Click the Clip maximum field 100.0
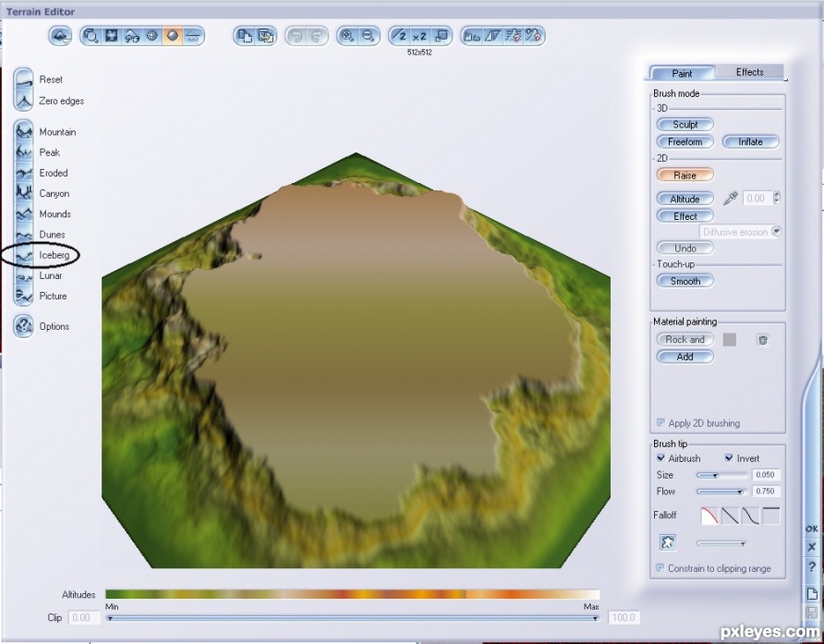The width and height of the screenshot is (824, 644). [624, 617]
